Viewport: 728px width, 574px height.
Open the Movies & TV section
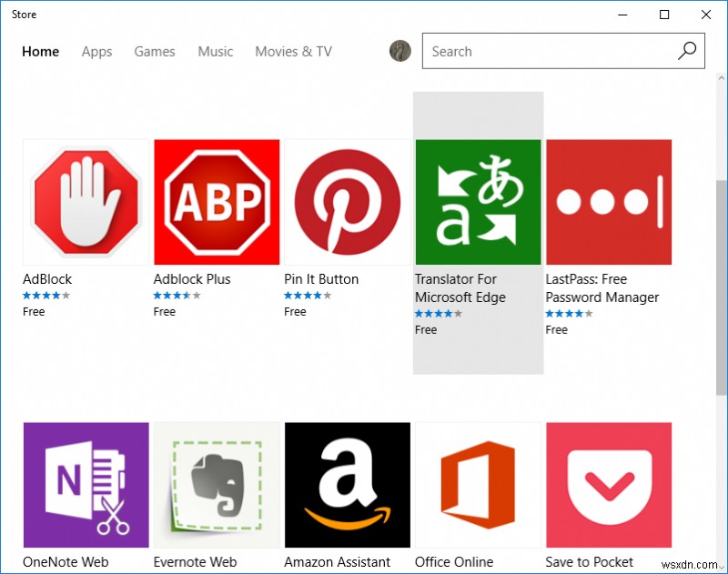(293, 52)
